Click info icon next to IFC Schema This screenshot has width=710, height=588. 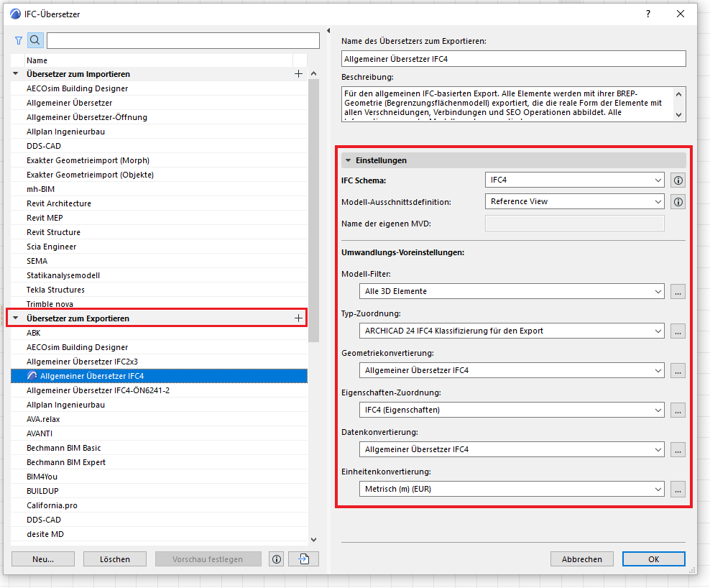[x=678, y=180]
